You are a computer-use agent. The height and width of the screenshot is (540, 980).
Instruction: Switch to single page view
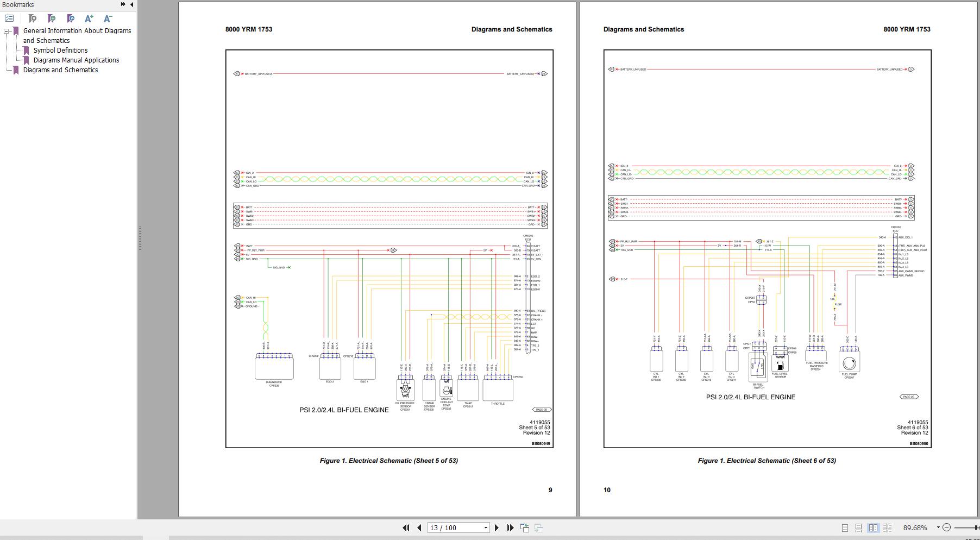(845, 528)
